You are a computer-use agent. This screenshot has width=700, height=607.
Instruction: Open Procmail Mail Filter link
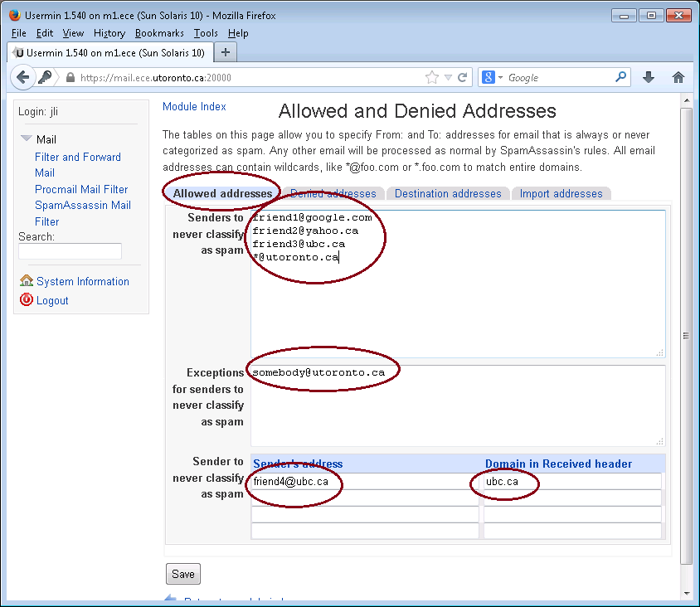[x=81, y=189]
